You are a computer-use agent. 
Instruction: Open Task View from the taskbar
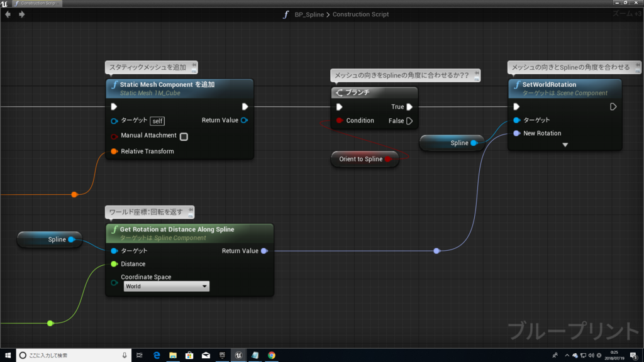point(139,356)
